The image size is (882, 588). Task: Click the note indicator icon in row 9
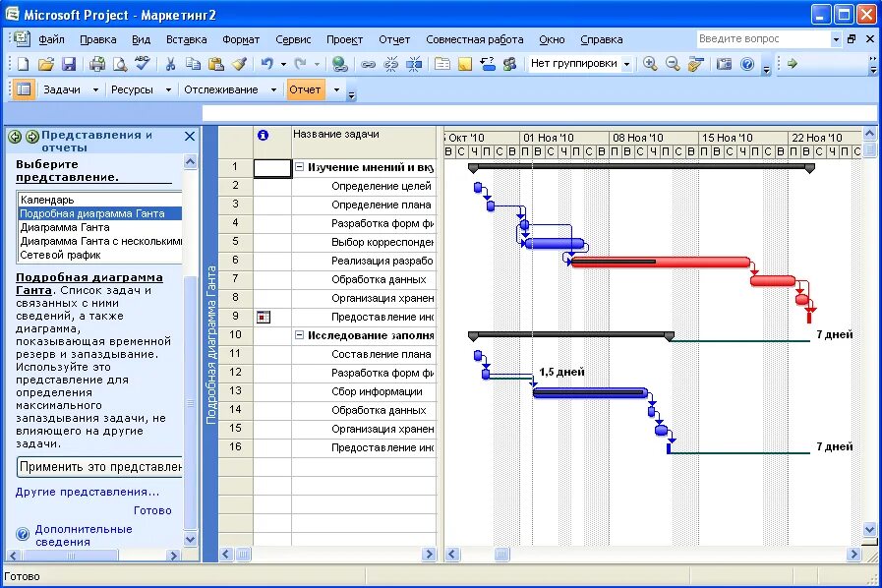263,317
